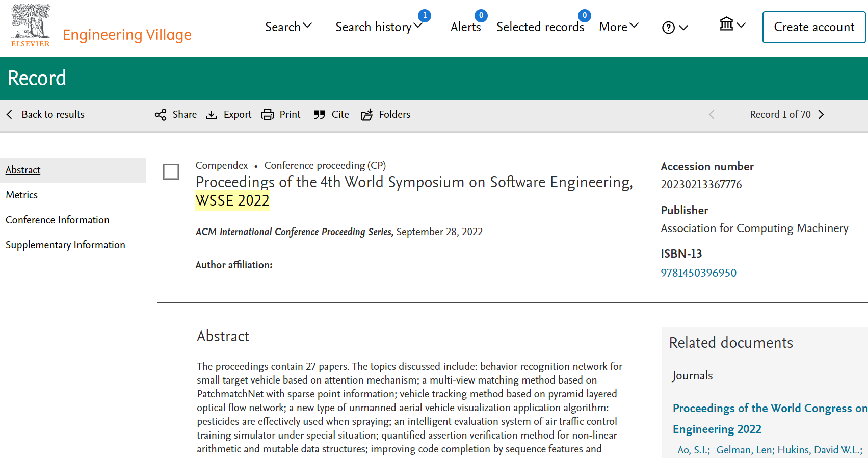Open Selected records page
This screenshot has width=868, height=458.
pyautogui.click(x=540, y=27)
